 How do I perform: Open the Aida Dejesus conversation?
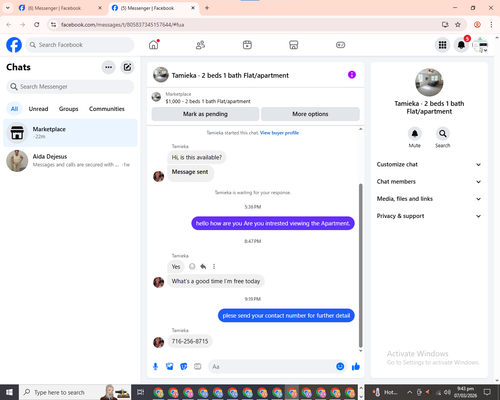point(70,161)
